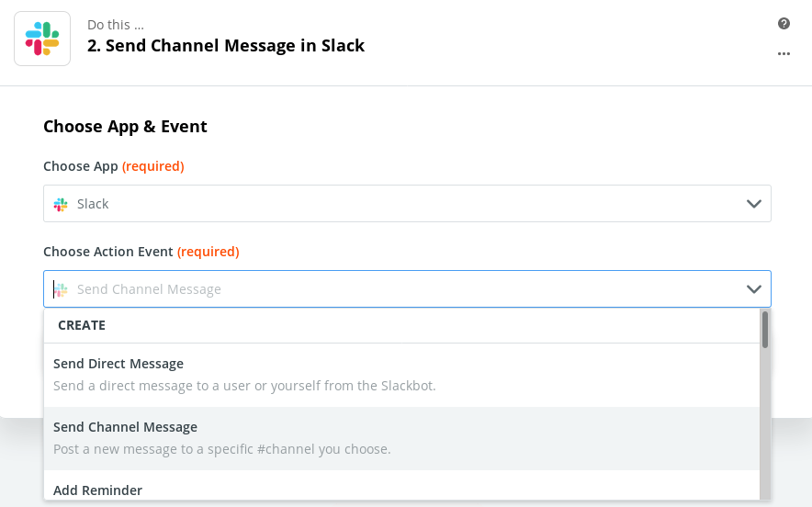Open the help question mark icon
Screen dimensions: 812x507
click(784, 23)
